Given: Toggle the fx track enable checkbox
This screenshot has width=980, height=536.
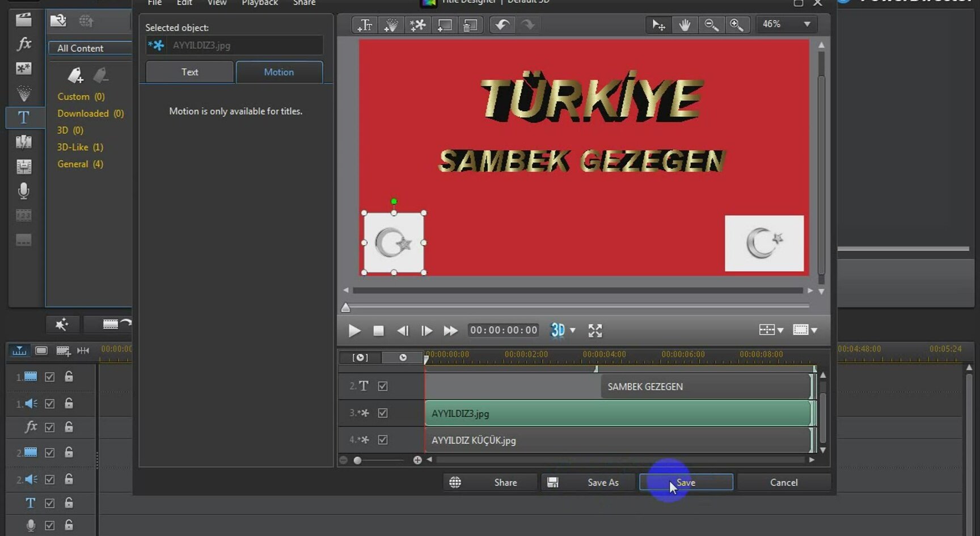Looking at the screenshot, I should [50, 427].
